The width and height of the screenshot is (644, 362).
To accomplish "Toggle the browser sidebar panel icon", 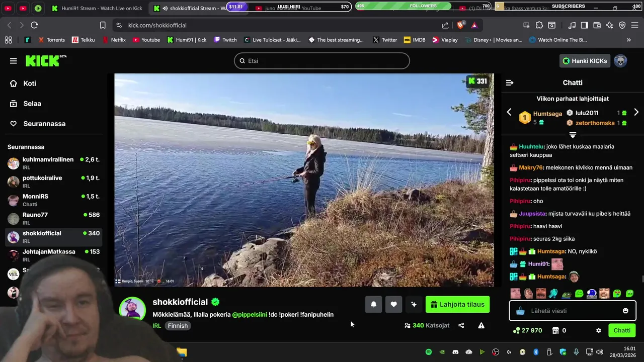I will [x=584, y=25].
